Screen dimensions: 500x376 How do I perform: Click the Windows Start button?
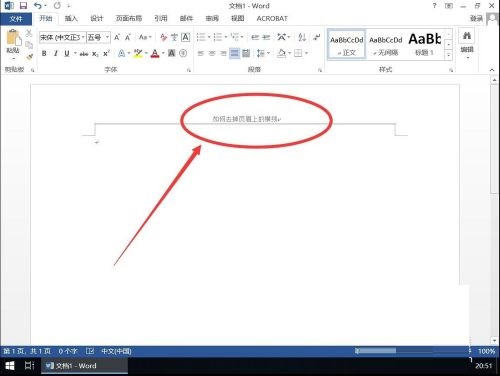click(10, 366)
